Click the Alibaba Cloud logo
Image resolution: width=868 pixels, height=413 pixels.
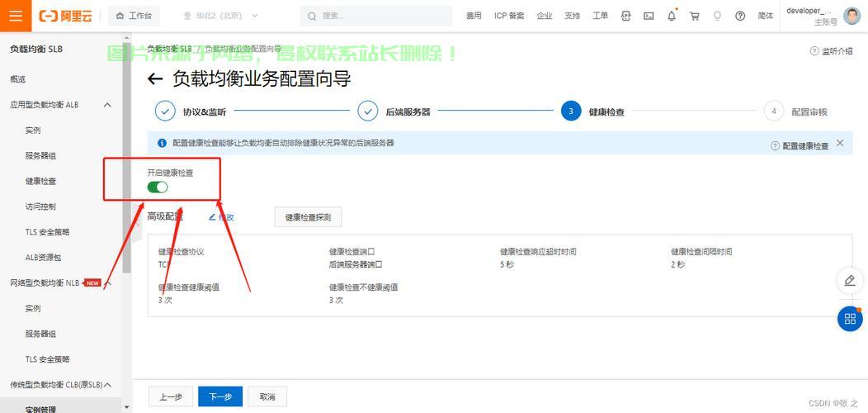pyautogui.click(x=65, y=16)
